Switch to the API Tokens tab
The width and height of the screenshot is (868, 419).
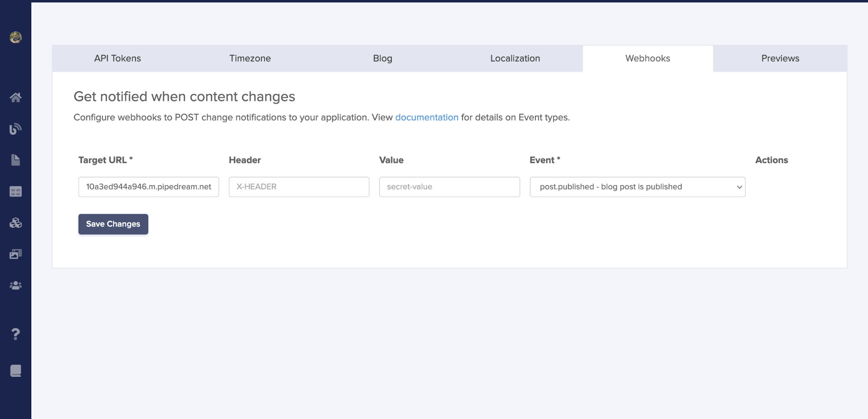(118, 59)
